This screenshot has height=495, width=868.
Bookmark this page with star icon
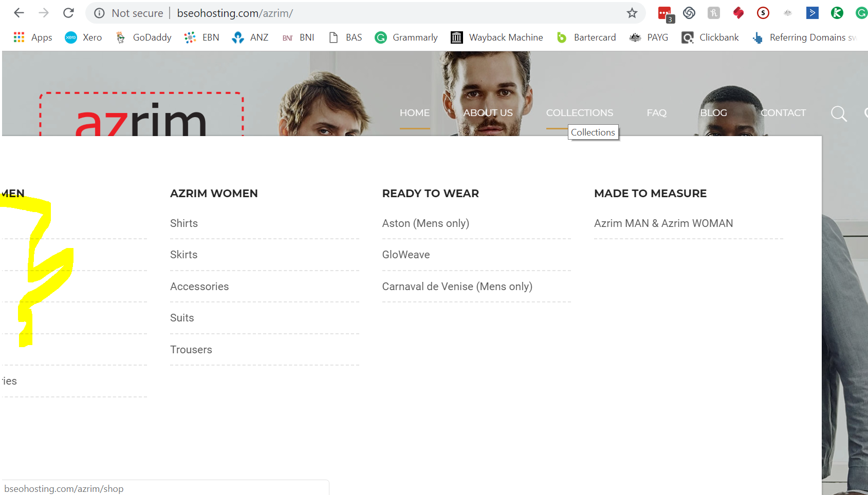click(x=632, y=13)
